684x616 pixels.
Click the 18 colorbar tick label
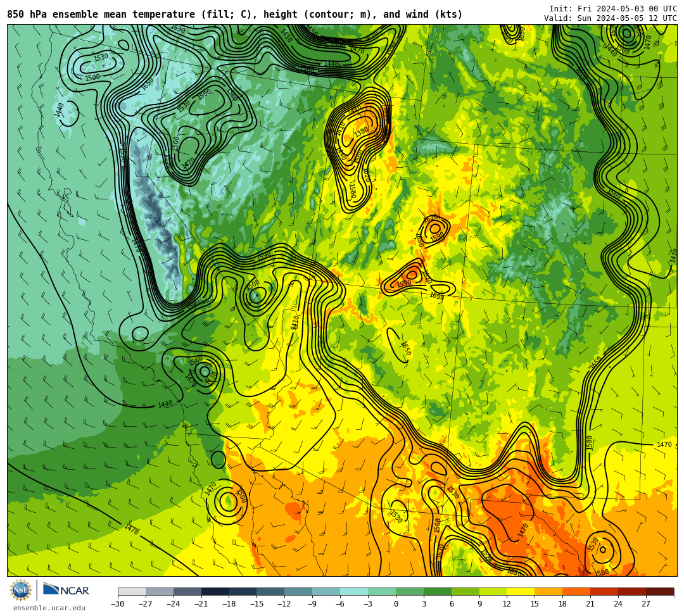point(563,604)
